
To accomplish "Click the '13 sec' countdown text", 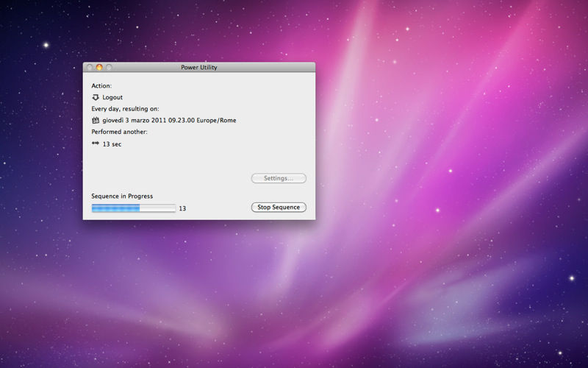I will point(112,144).
